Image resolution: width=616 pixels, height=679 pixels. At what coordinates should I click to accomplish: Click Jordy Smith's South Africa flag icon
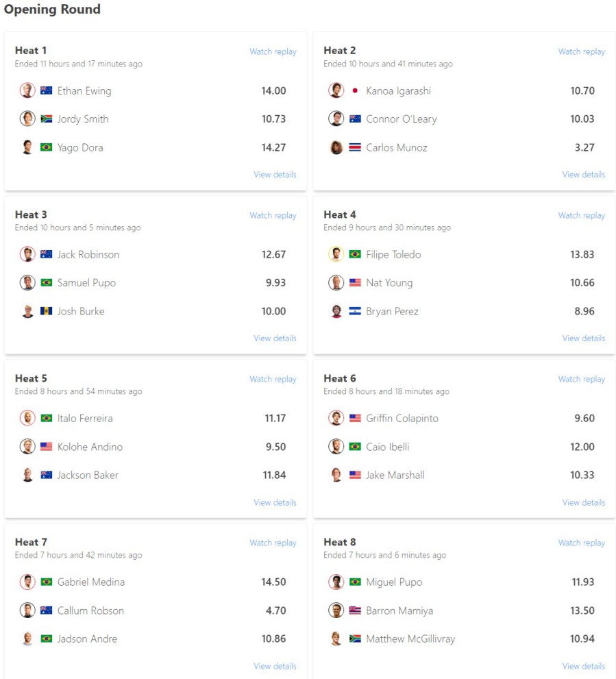[47, 119]
